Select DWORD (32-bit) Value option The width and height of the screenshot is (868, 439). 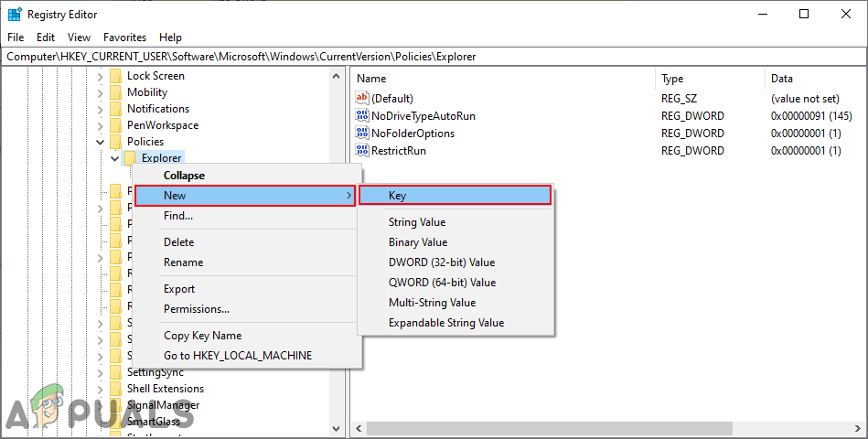[x=441, y=262]
